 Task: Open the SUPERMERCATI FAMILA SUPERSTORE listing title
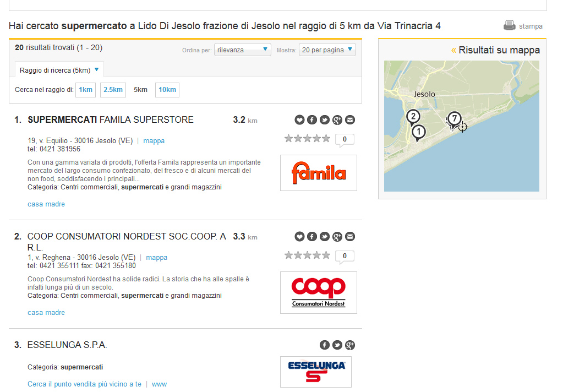coord(111,119)
